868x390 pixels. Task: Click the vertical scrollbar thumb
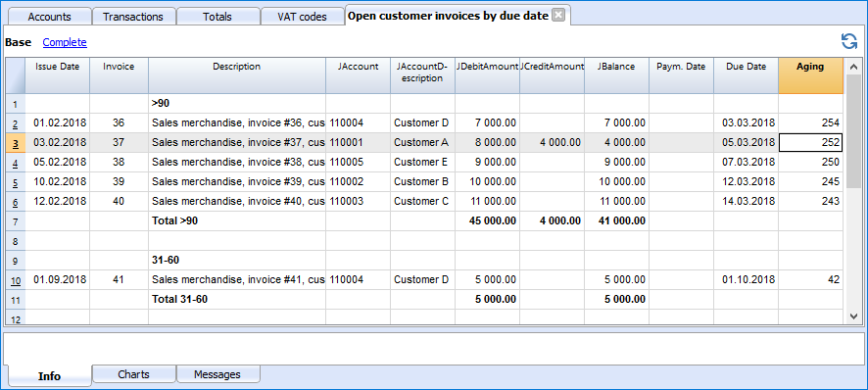tap(852, 130)
